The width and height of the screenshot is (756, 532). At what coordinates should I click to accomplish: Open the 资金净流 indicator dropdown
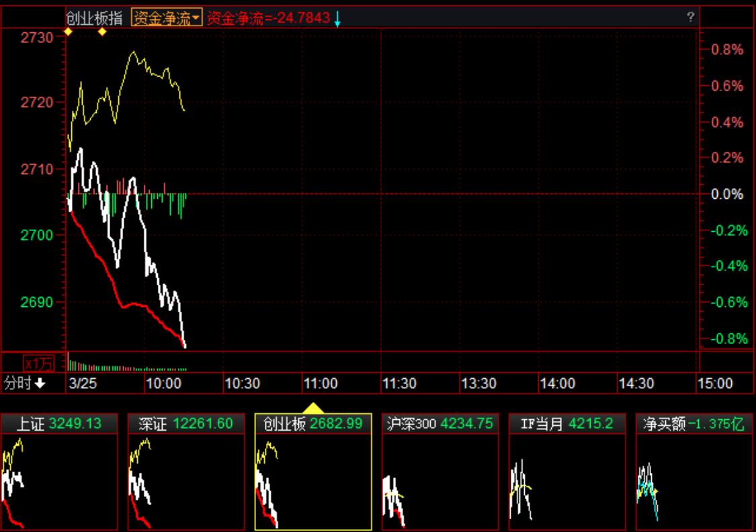pos(167,18)
